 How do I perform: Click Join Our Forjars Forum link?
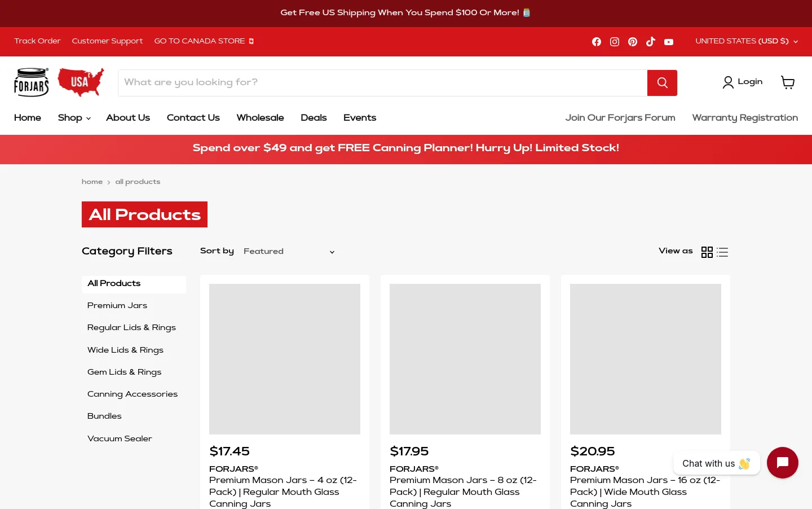click(x=620, y=118)
